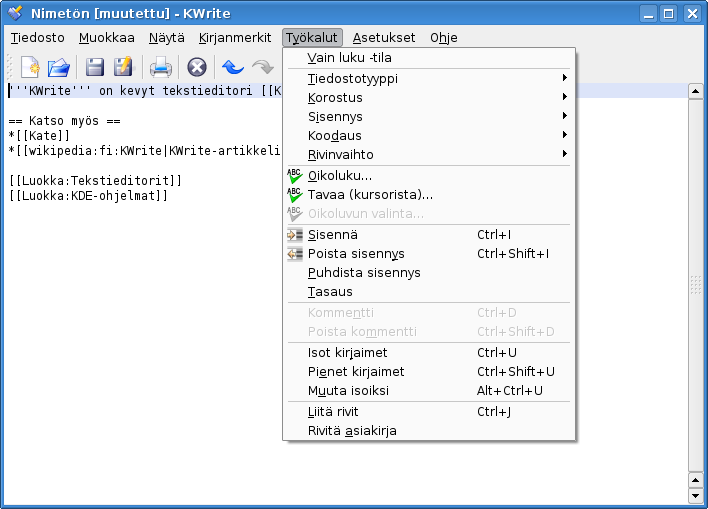Screen dimensions: 708x509
Task: Expand the Tiedostotyyppi submenu
Action: pos(353,78)
